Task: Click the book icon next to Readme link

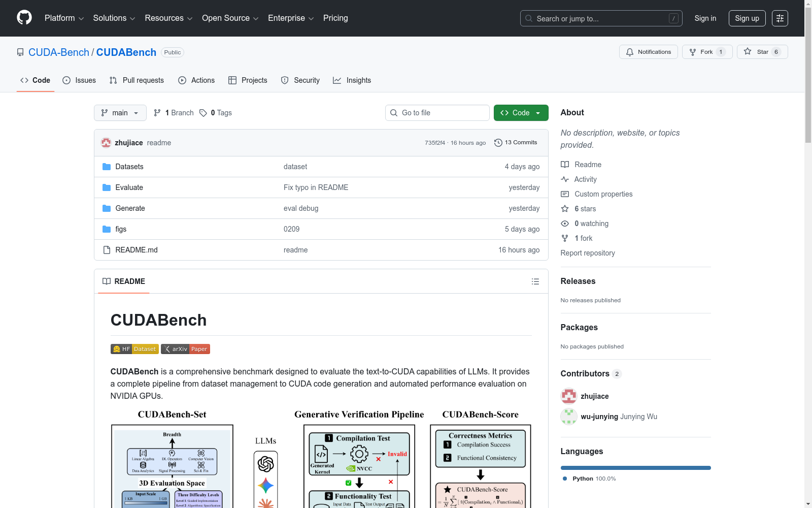Action: coord(565,165)
